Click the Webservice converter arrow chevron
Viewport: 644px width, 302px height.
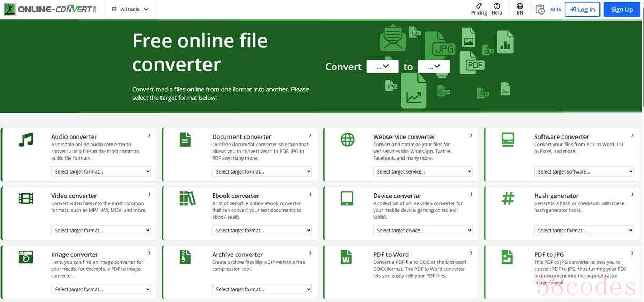point(471,135)
